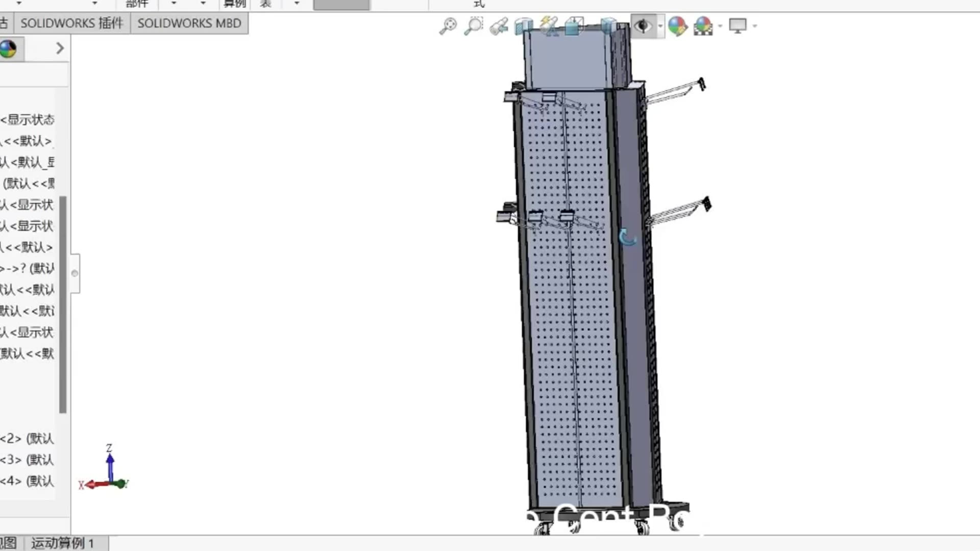Click the Apply Scene icon
The width and height of the screenshot is (980, 551).
click(703, 26)
